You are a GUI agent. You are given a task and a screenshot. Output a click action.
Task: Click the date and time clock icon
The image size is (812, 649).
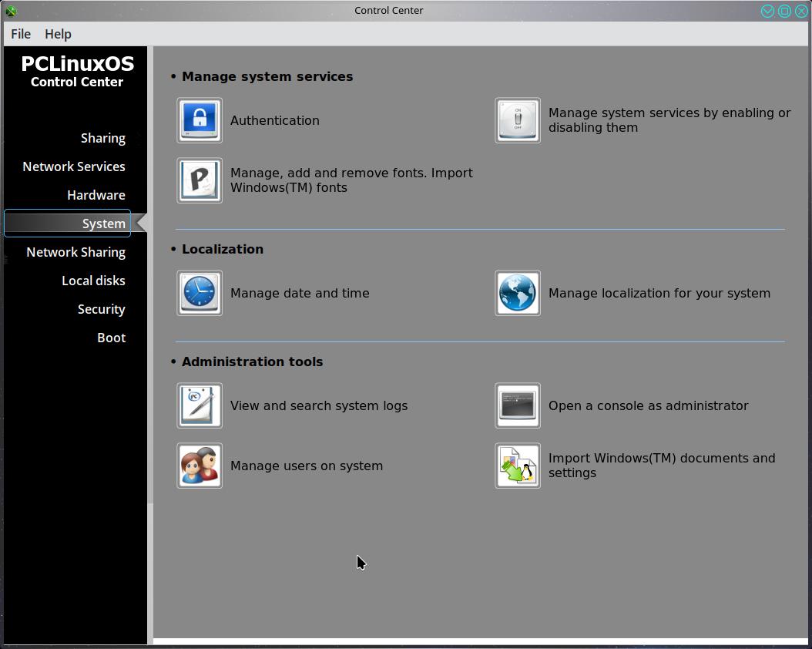click(x=200, y=293)
